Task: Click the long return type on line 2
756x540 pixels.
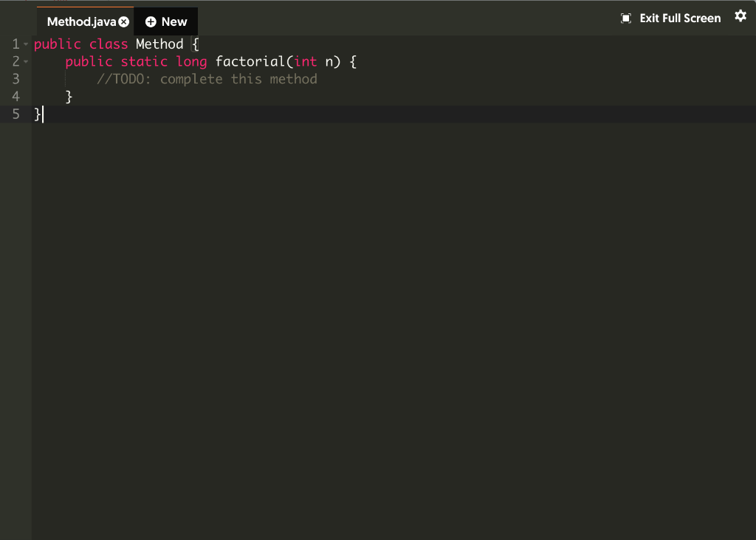Action: click(191, 61)
